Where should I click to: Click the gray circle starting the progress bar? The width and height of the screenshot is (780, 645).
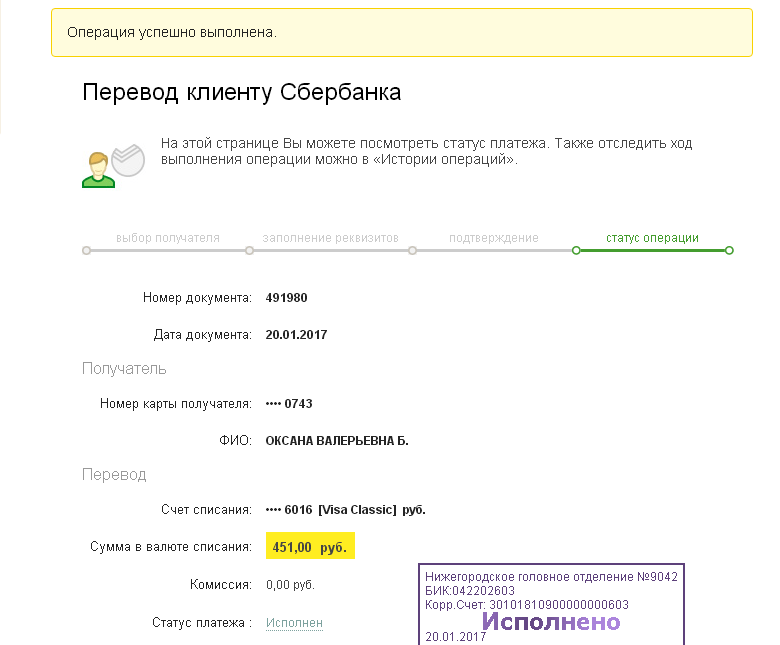click(87, 250)
